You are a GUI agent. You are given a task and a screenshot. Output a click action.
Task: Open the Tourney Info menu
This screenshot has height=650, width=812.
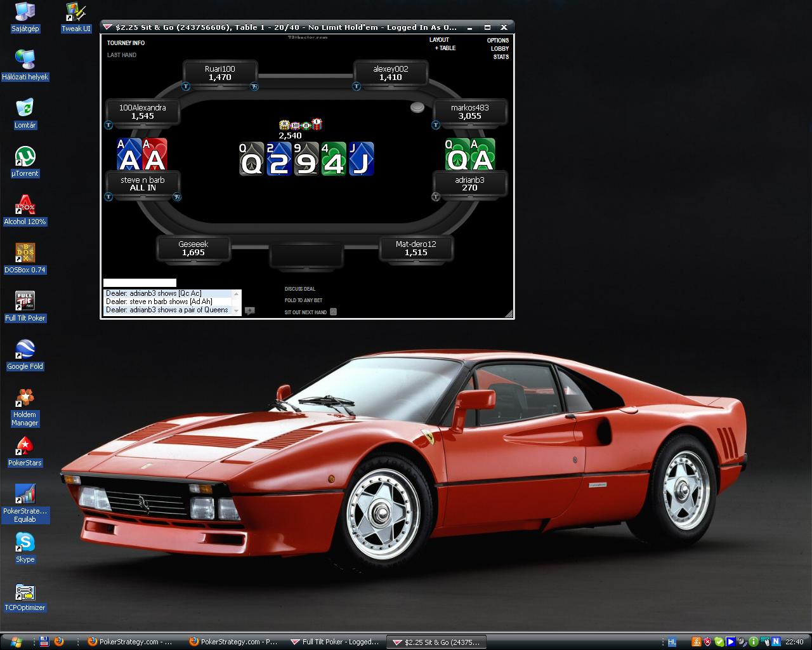126,43
